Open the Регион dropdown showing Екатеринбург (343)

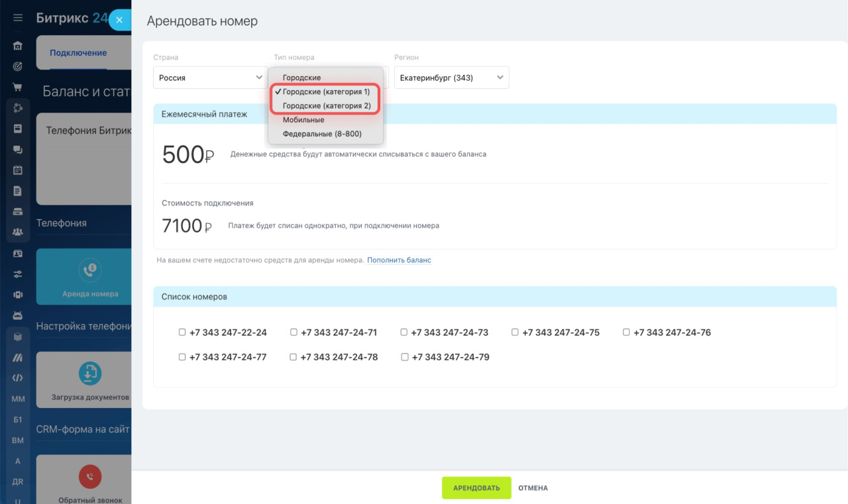[452, 77]
